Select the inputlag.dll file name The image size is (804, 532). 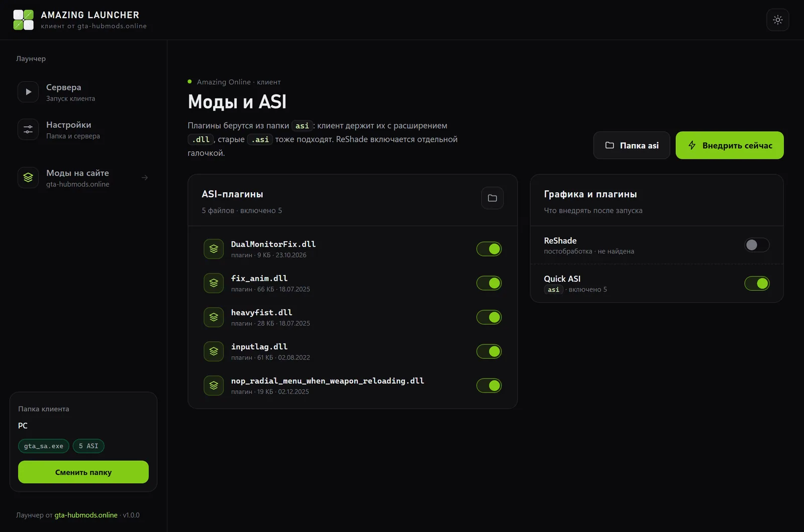(259, 347)
